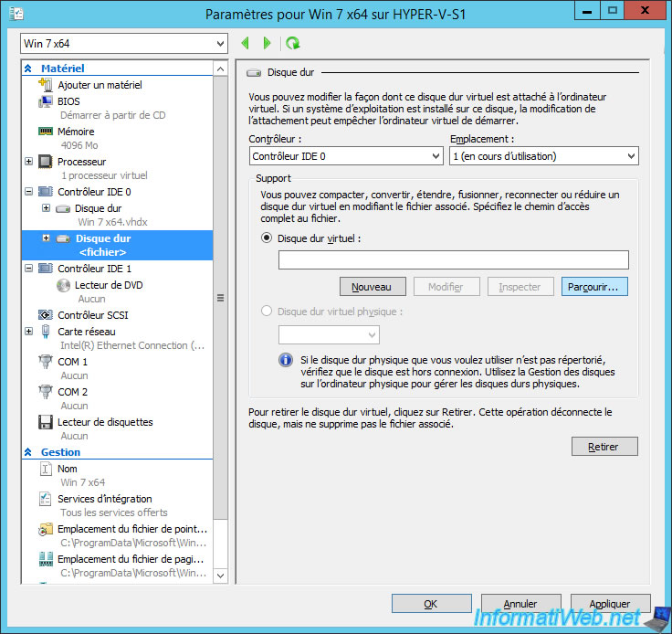The width and height of the screenshot is (672, 634).
Task: Collapse the Gestion section chevron
Action: (28, 452)
